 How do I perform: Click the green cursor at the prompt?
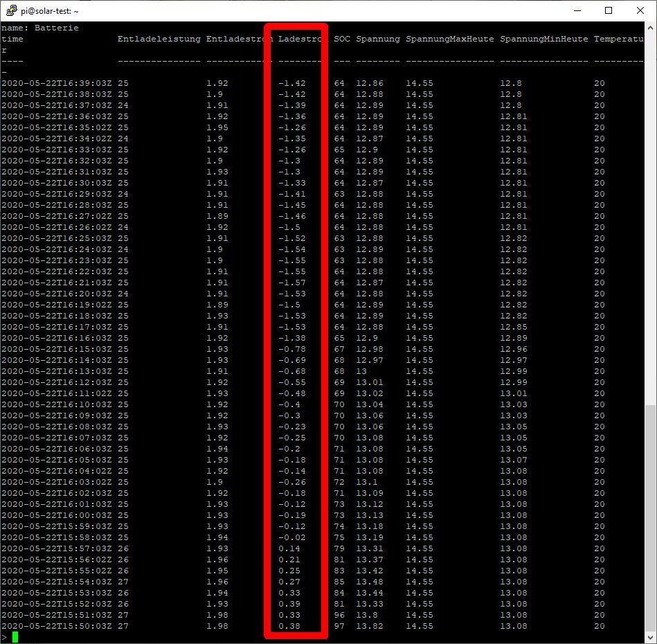click(x=15, y=637)
